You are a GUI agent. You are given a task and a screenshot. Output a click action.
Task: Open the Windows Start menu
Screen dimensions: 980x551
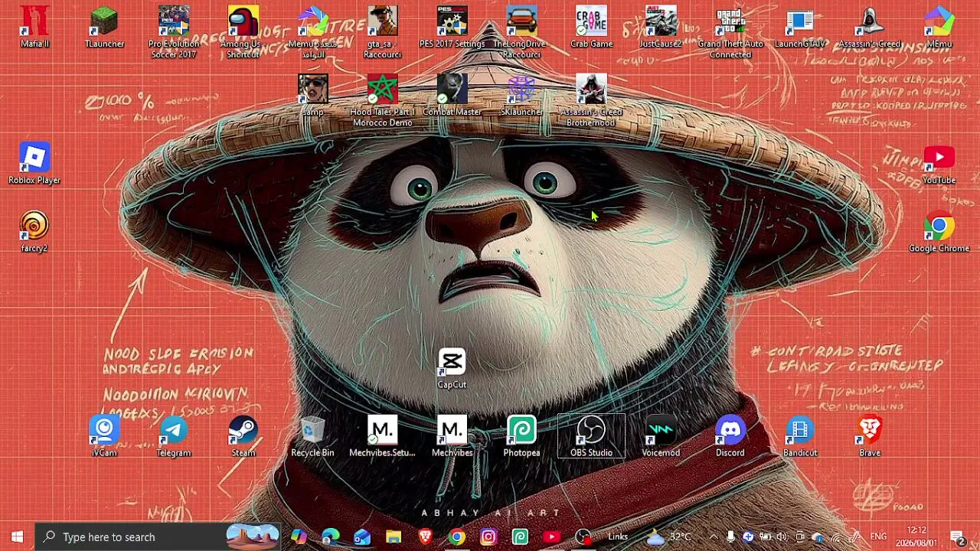[17, 536]
